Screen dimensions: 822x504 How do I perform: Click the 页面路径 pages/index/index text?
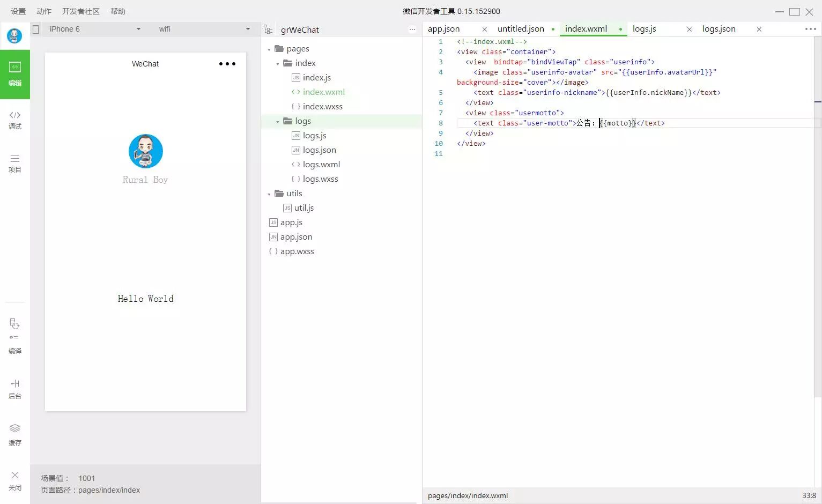90,490
